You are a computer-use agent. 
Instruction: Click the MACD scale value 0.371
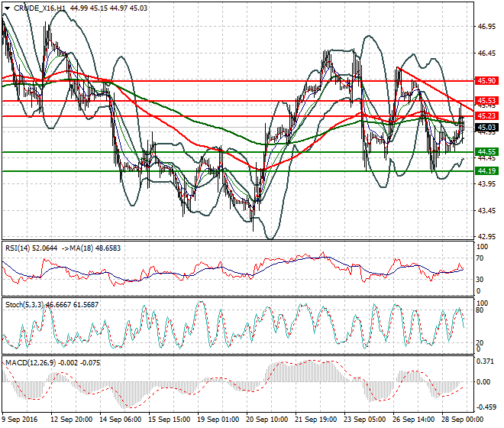coord(485,362)
